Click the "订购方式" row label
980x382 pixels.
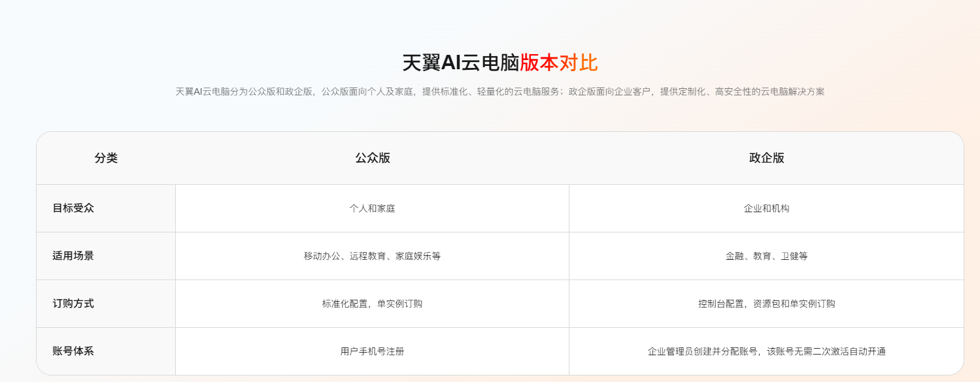point(73,304)
